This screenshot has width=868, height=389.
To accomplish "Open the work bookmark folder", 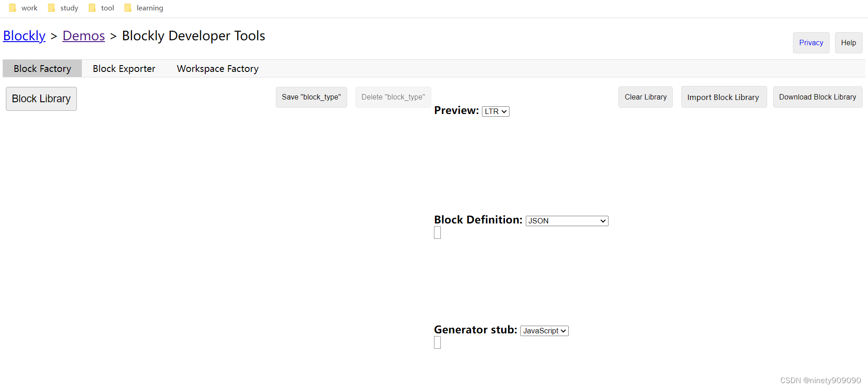I will click(24, 8).
